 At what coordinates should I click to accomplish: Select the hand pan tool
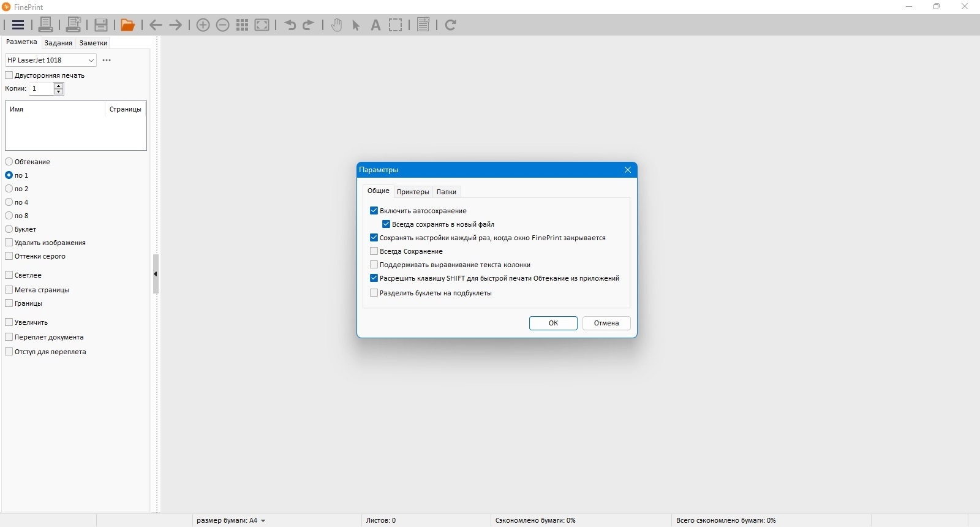click(x=336, y=25)
